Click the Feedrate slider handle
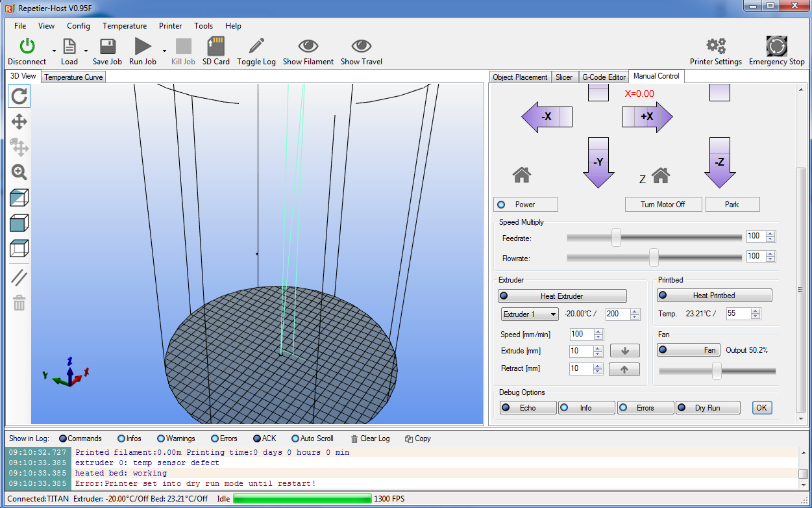The image size is (812, 508). pyautogui.click(x=616, y=238)
